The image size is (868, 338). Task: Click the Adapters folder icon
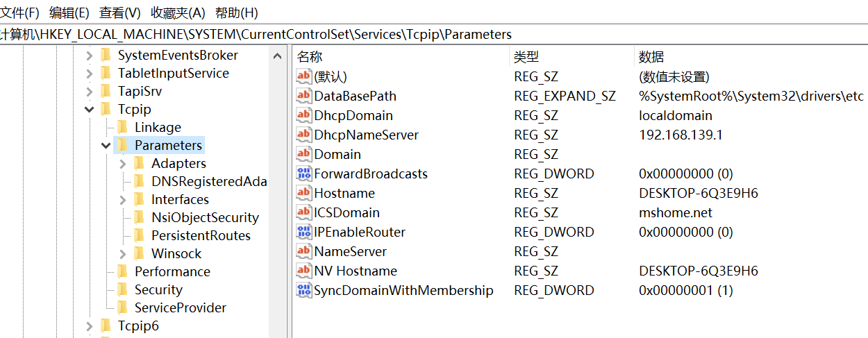coord(139,163)
